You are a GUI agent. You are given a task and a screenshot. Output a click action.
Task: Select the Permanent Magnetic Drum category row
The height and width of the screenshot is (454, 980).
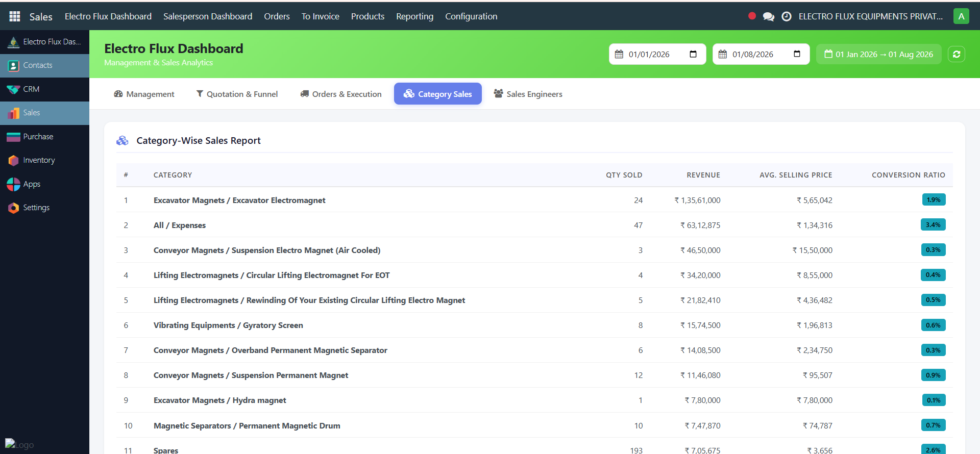(x=534, y=425)
